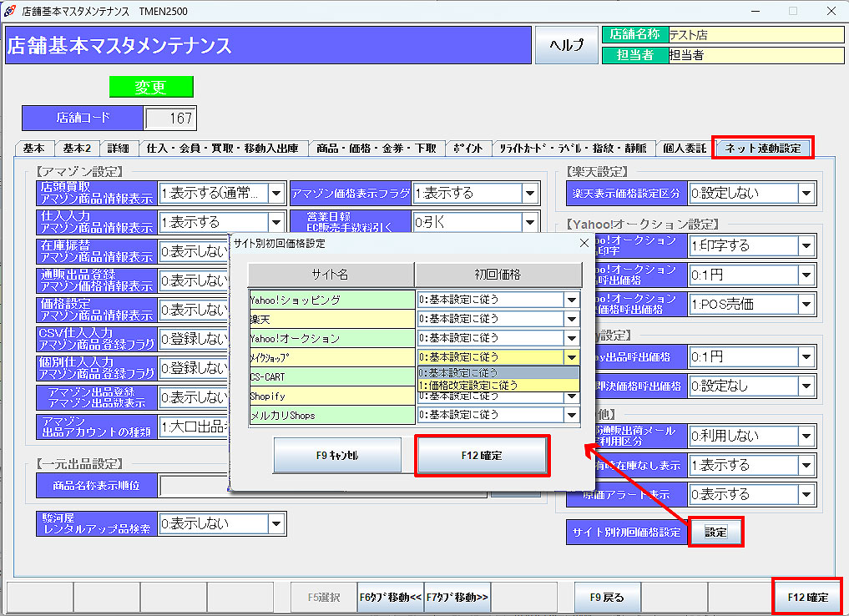Click F6 タブ移動<< button
Viewport: 849px width, 616px height.
click(x=391, y=597)
